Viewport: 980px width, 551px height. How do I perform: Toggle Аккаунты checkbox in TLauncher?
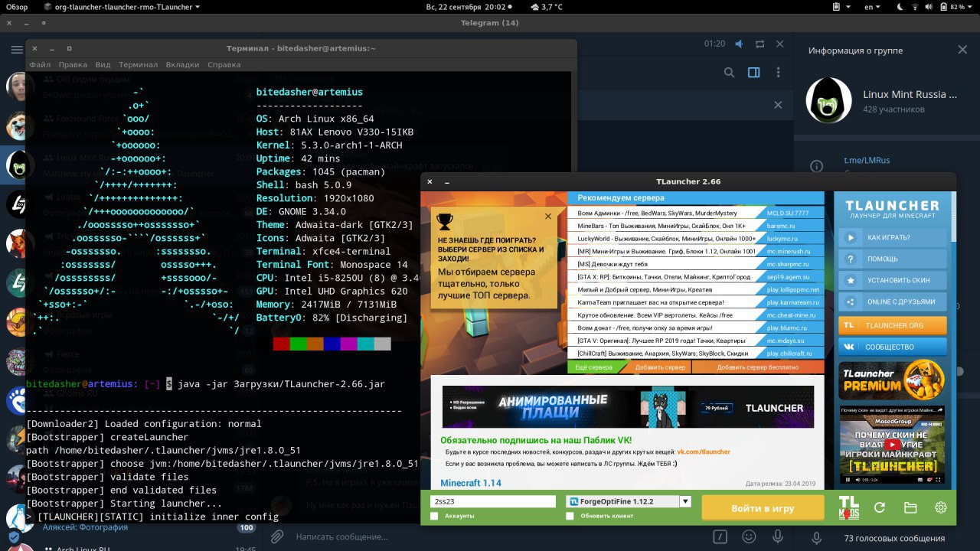pos(434,516)
